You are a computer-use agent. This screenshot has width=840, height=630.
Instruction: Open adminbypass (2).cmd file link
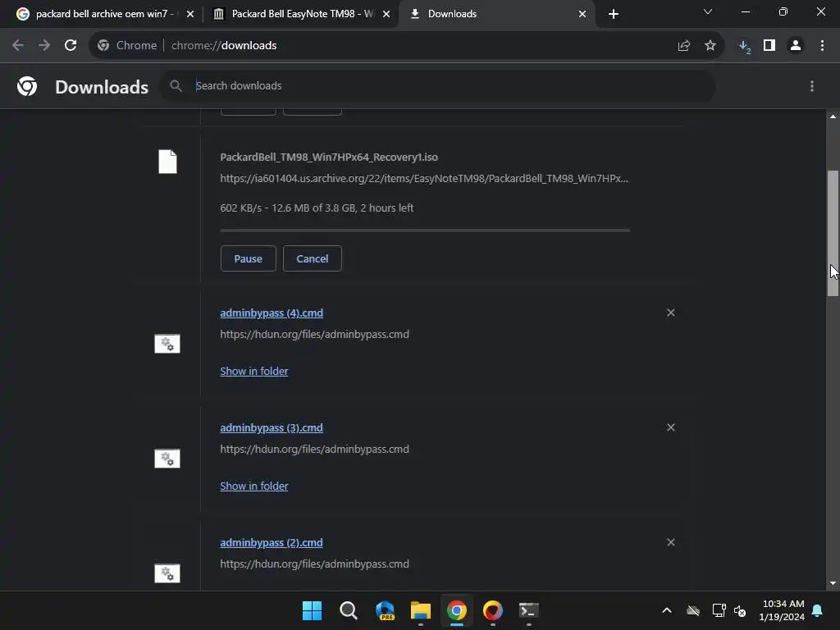[272, 543]
